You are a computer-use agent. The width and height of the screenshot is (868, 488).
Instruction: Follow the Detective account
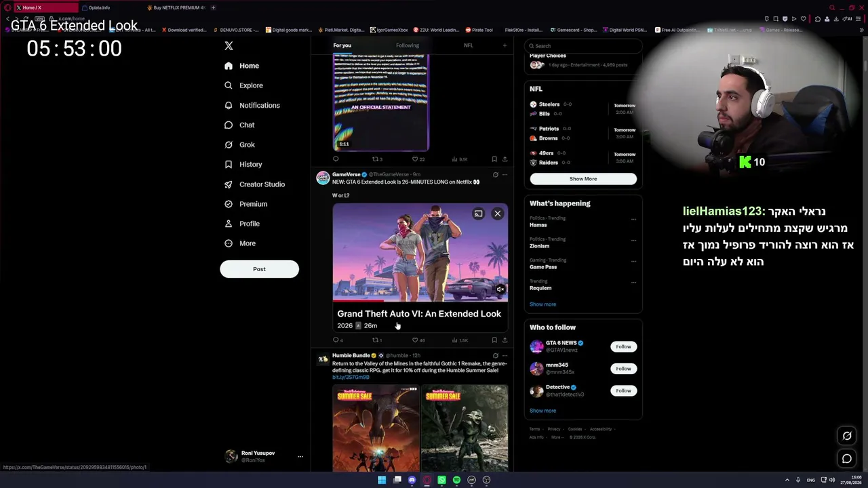pyautogui.click(x=623, y=390)
